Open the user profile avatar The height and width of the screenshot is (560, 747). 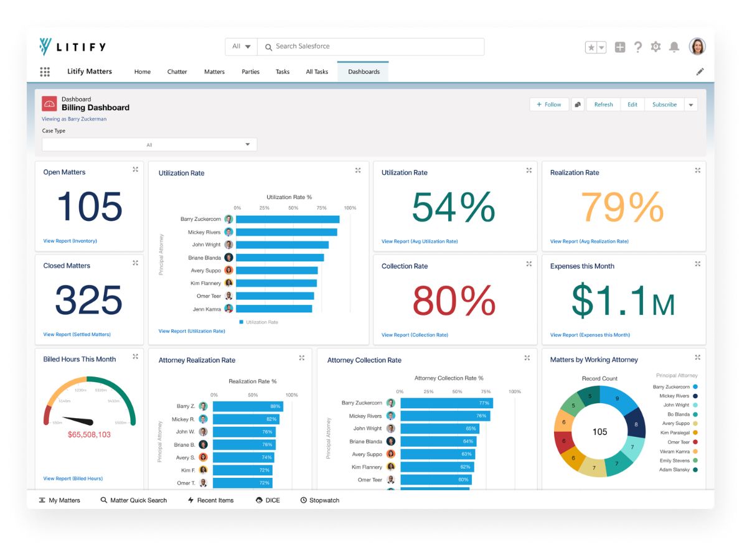[697, 47]
